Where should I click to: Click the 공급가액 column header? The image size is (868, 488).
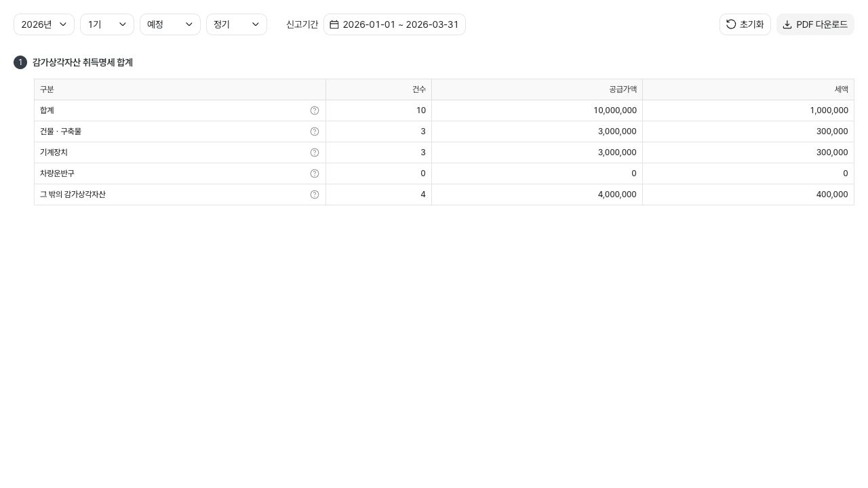(x=537, y=89)
